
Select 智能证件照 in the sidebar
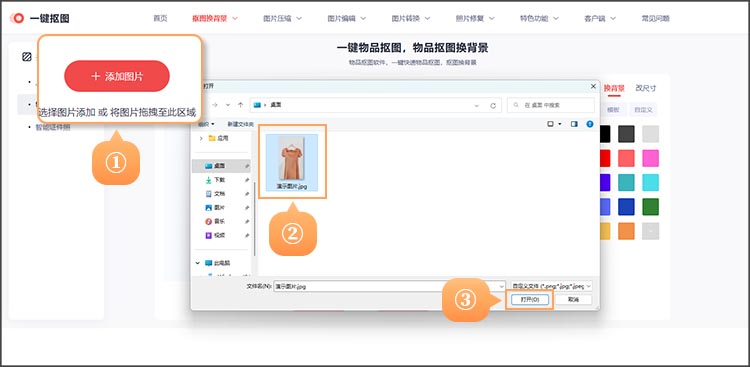[53, 127]
